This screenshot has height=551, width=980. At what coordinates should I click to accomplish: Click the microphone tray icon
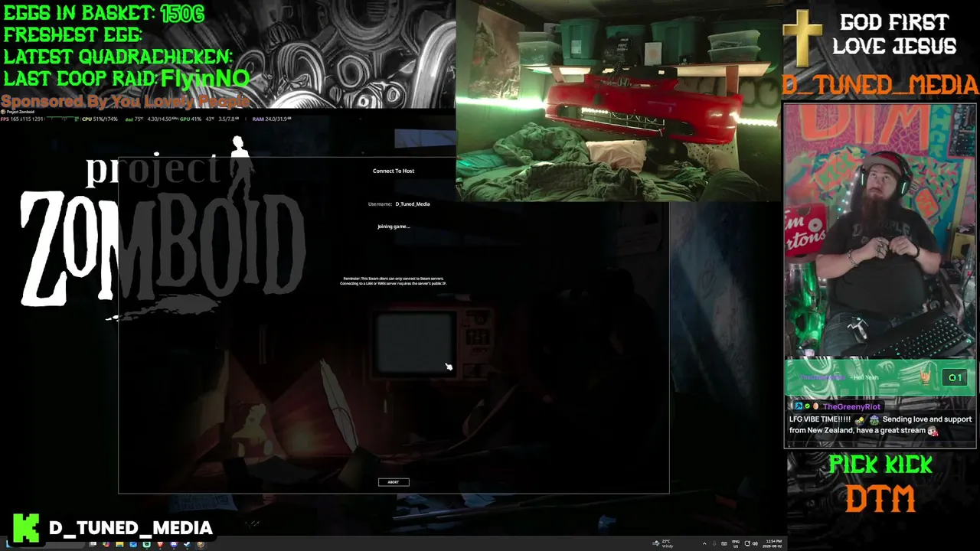click(x=714, y=543)
